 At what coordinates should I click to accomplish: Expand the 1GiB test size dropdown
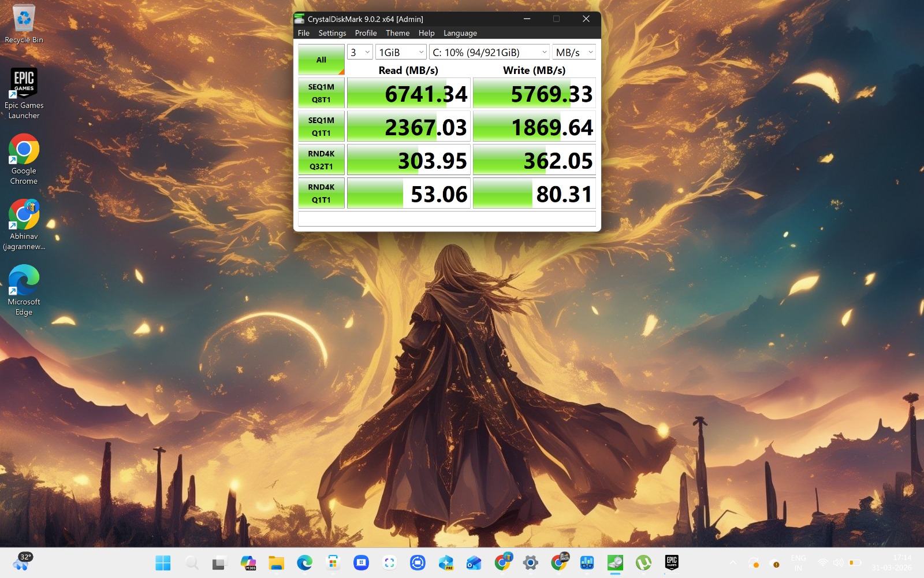401,52
